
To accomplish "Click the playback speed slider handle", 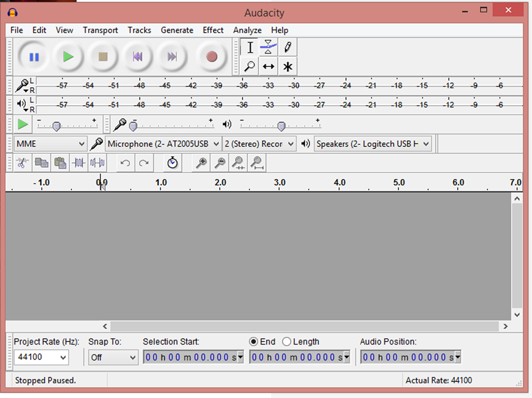I will tap(57, 127).
